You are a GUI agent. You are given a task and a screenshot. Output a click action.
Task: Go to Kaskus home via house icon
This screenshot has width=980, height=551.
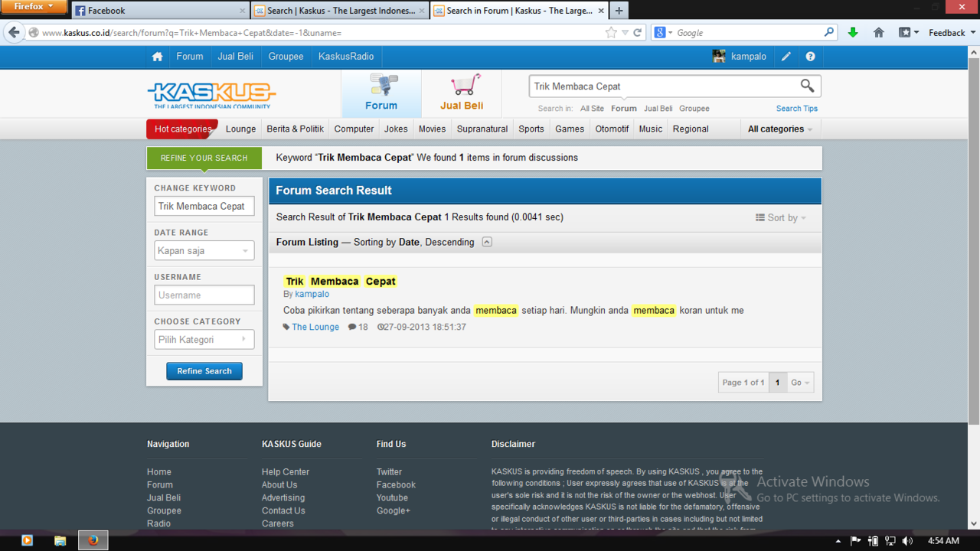(x=157, y=57)
